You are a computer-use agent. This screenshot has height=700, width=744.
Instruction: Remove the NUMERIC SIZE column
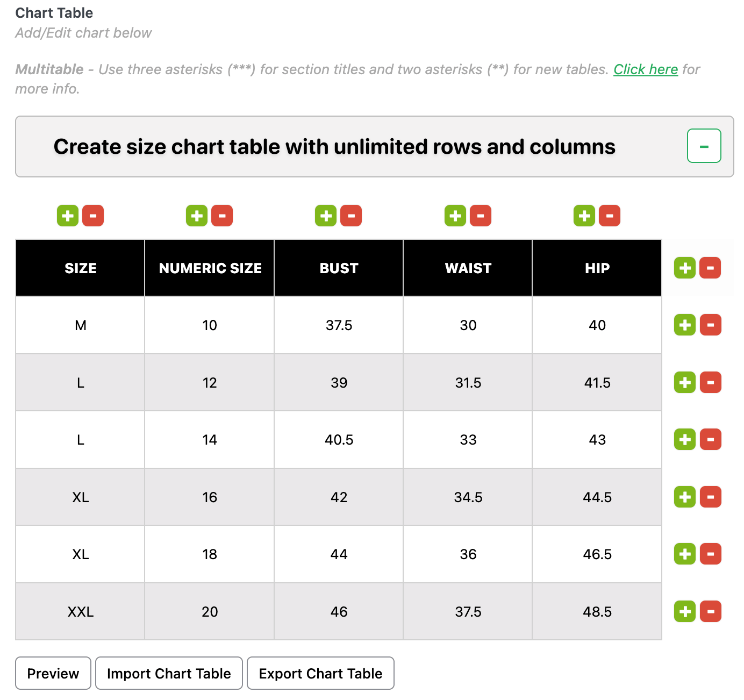(223, 215)
